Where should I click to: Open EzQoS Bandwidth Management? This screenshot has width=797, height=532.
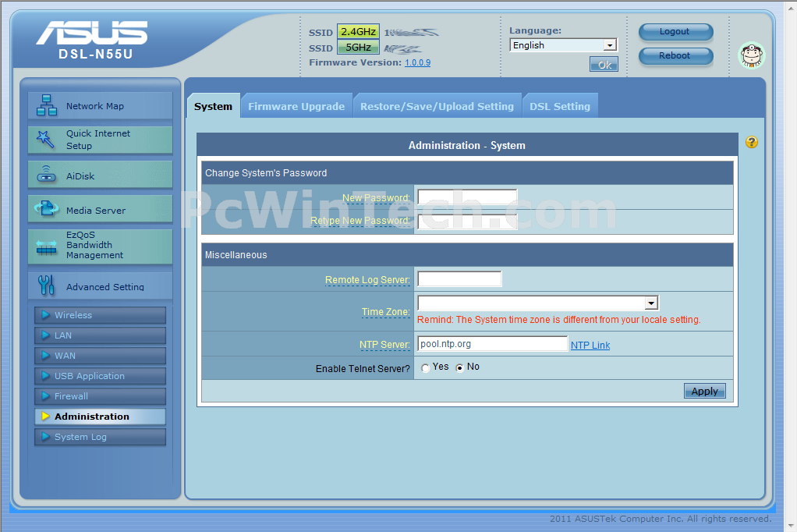(x=100, y=246)
